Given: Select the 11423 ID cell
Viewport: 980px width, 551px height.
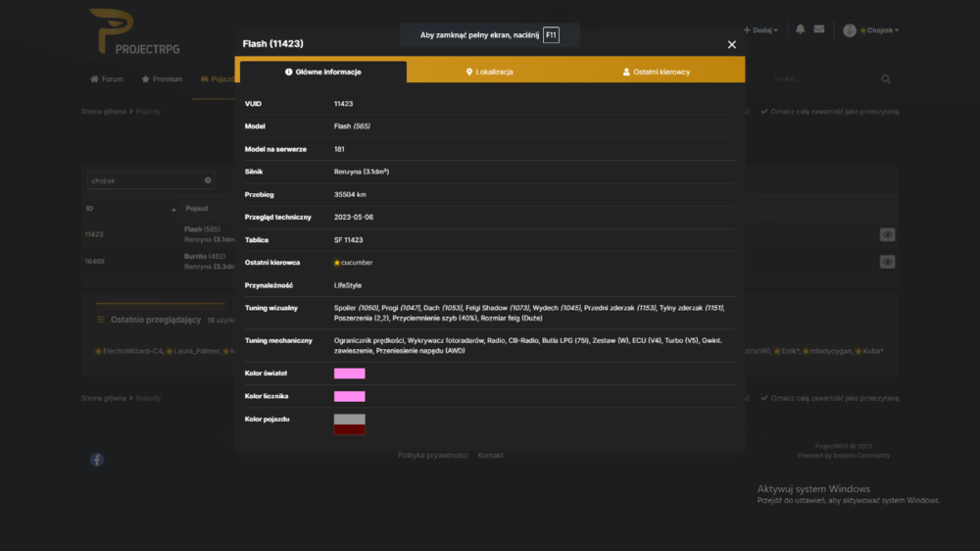Looking at the screenshot, I should point(94,234).
